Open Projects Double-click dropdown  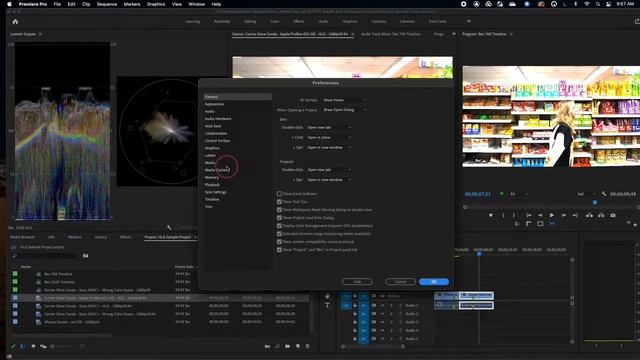tap(329, 170)
